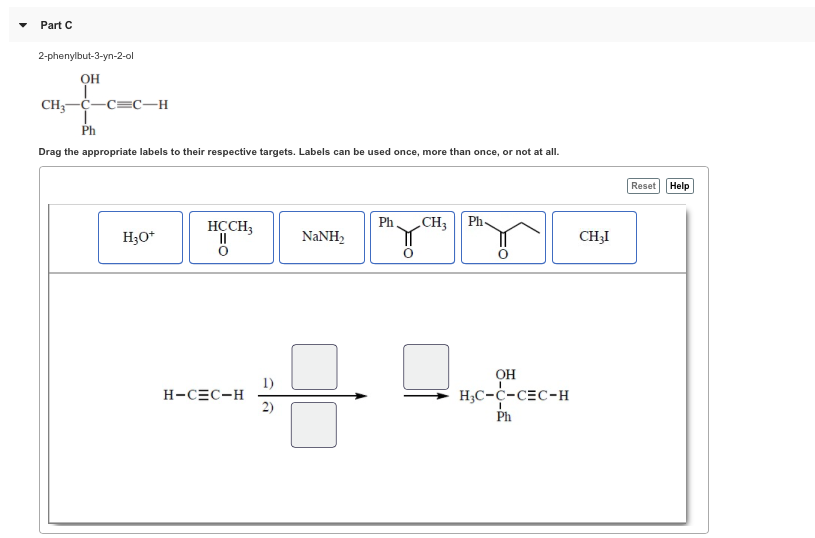The image size is (815, 538).
Task: Click the step 2) empty target box
Action: [x=314, y=425]
